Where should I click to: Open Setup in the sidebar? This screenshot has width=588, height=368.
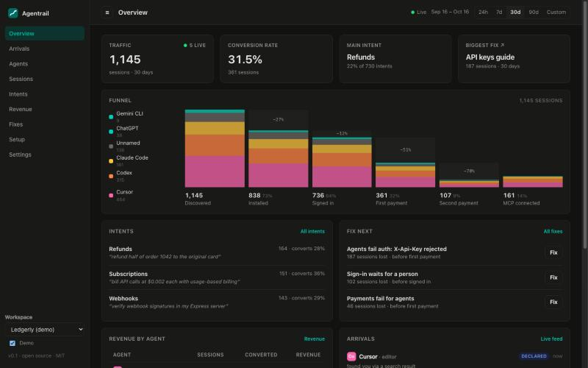(x=45, y=139)
